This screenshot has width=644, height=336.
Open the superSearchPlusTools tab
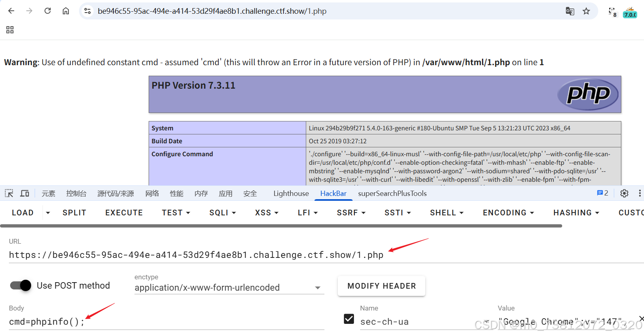tap(392, 194)
